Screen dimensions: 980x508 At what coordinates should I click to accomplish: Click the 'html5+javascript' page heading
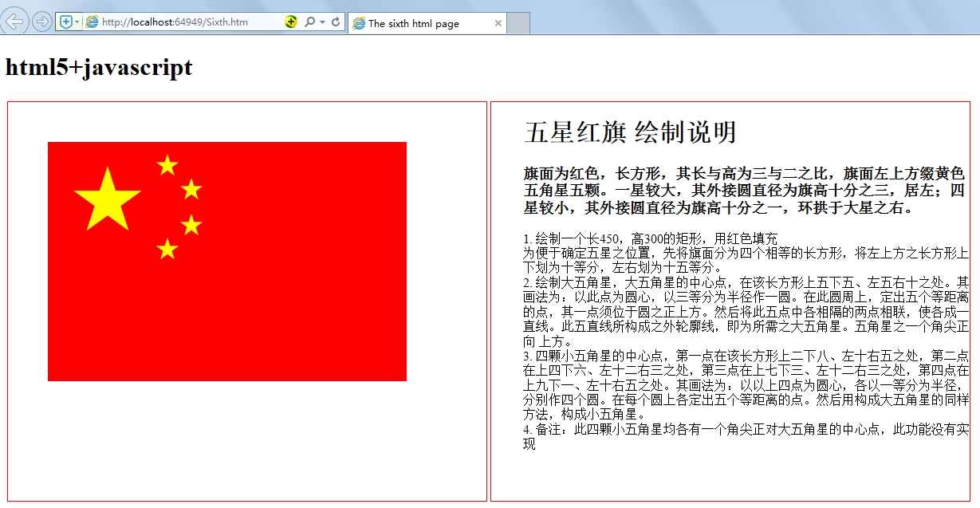click(99, 67)
